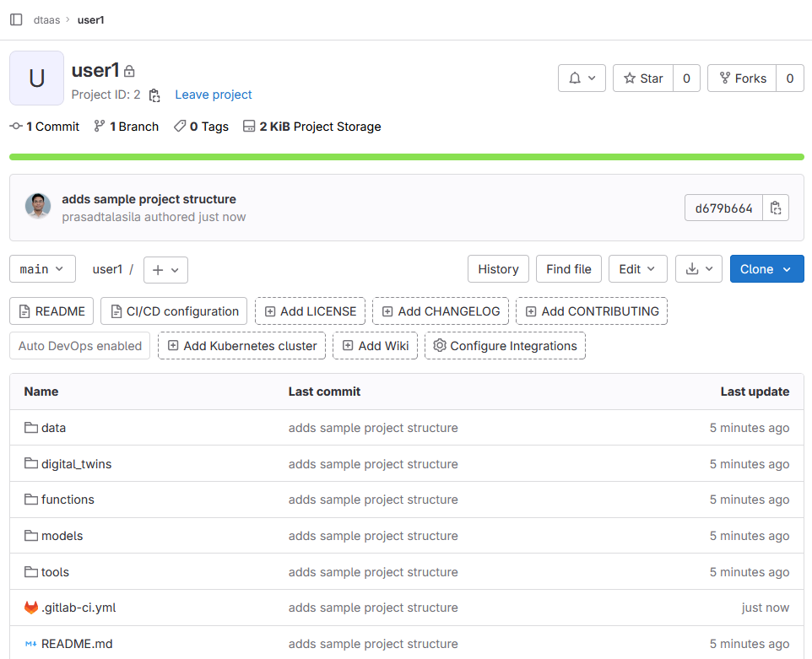Expand the download source code menu

[699, 269]
